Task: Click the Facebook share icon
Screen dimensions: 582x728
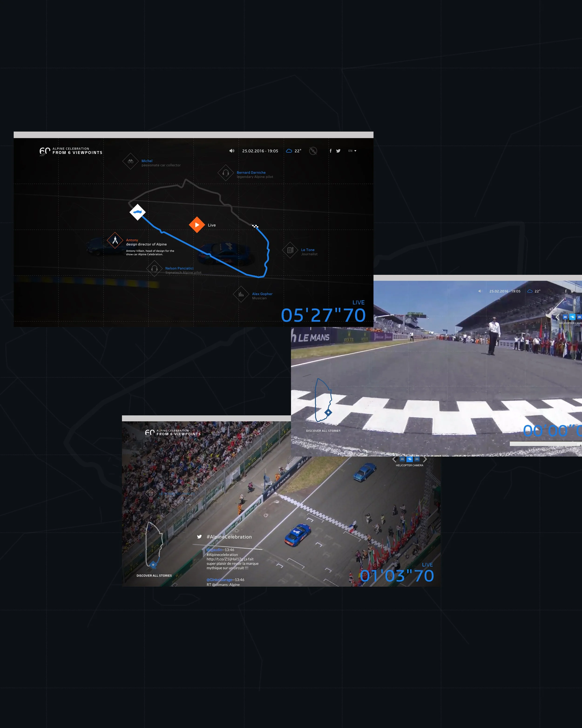Action: tap(330, 151)
